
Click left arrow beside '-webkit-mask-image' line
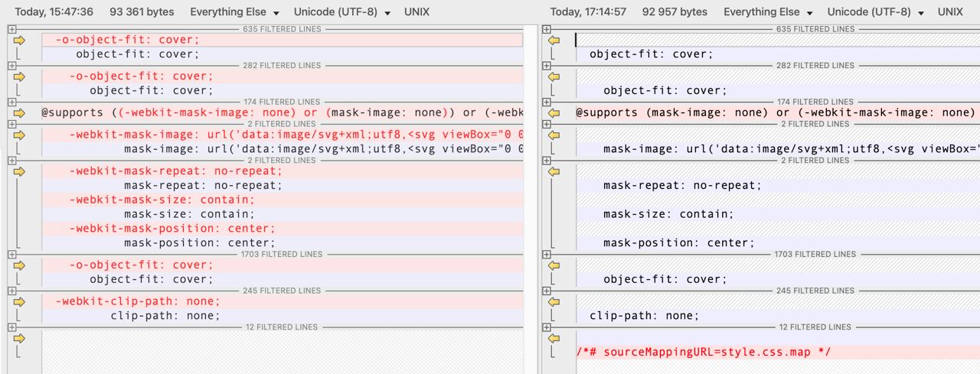[x=20, y=135]
